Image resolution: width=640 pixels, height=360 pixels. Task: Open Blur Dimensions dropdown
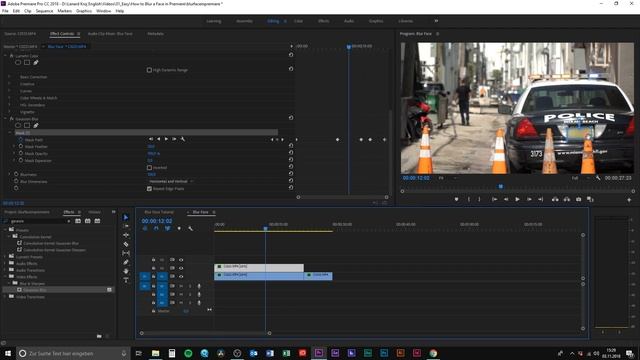(x=171, y=181)
